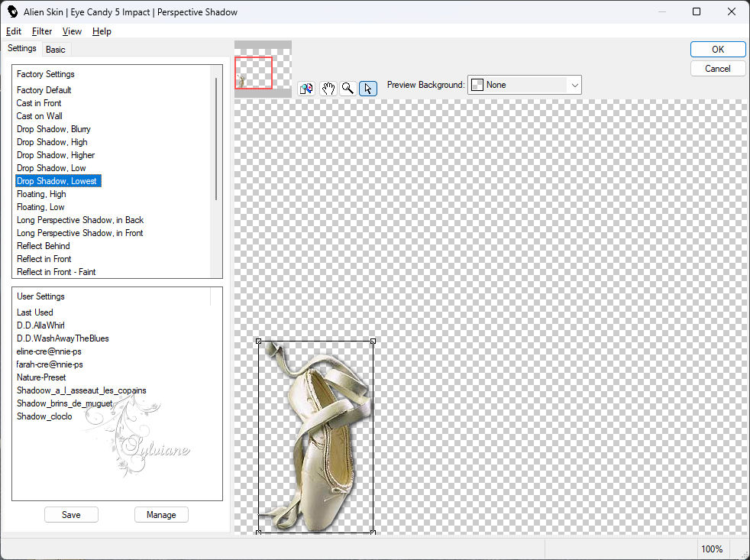Select Long Perspective Shadow, in Front
750x560 pixels.
tap(80, 232)
